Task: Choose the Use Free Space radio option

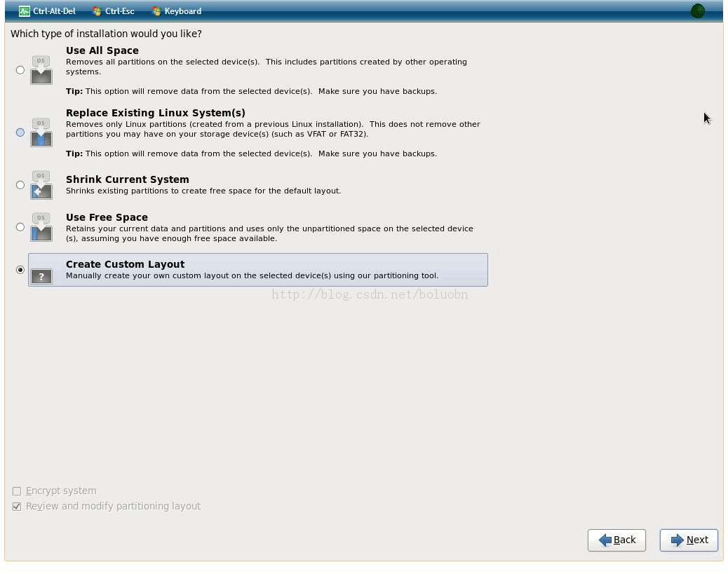Action: [20, 227]
